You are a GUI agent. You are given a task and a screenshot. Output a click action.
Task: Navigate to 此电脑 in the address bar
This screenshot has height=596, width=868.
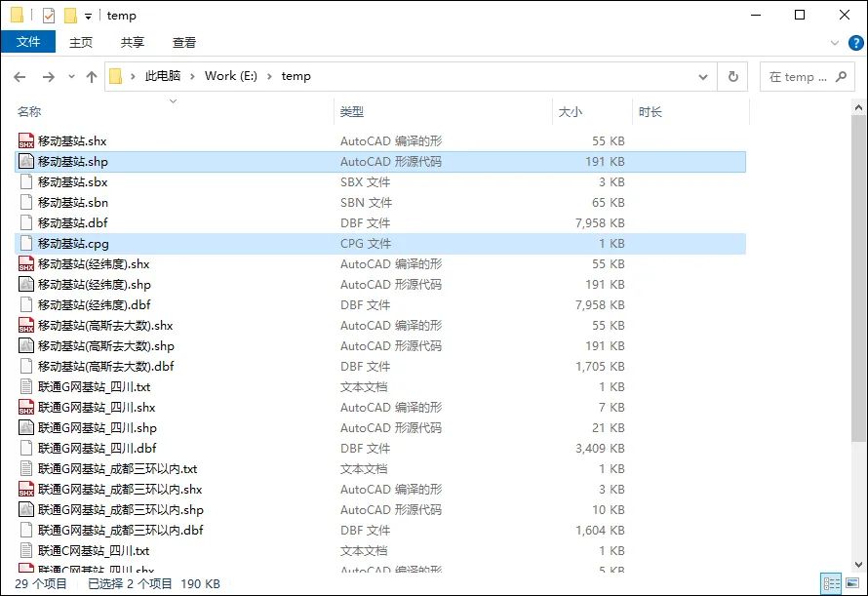point(163,76)
